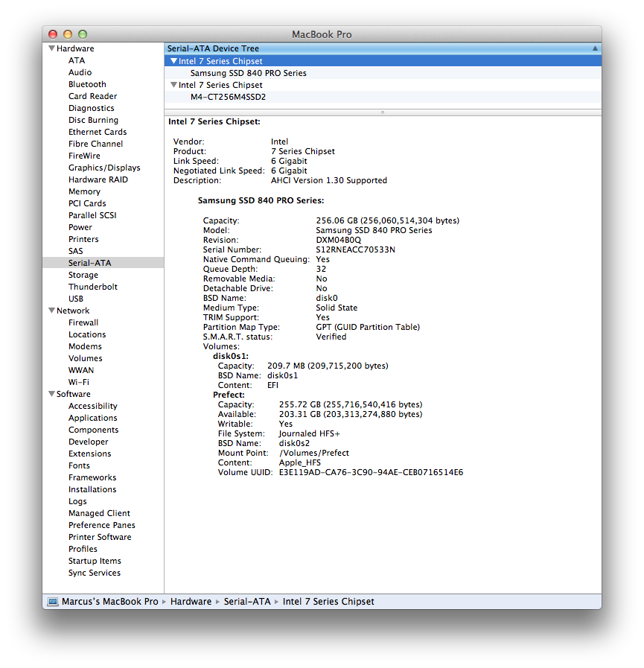The width and height of the screenshot is (644, 668).
Task: Open Disc Burning section
Action: point(93,120)
